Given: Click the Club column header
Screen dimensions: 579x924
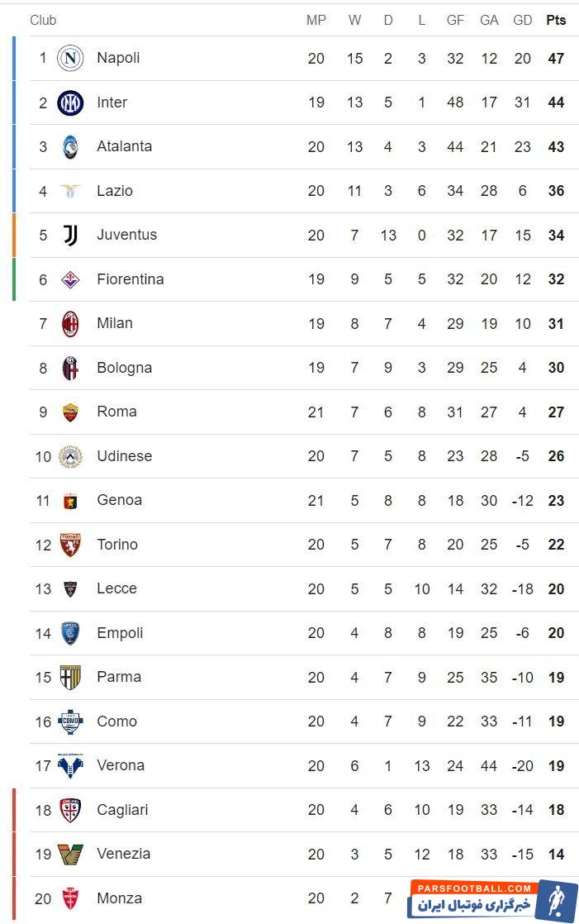Looking at the screenshot, I should coord(43,20).
